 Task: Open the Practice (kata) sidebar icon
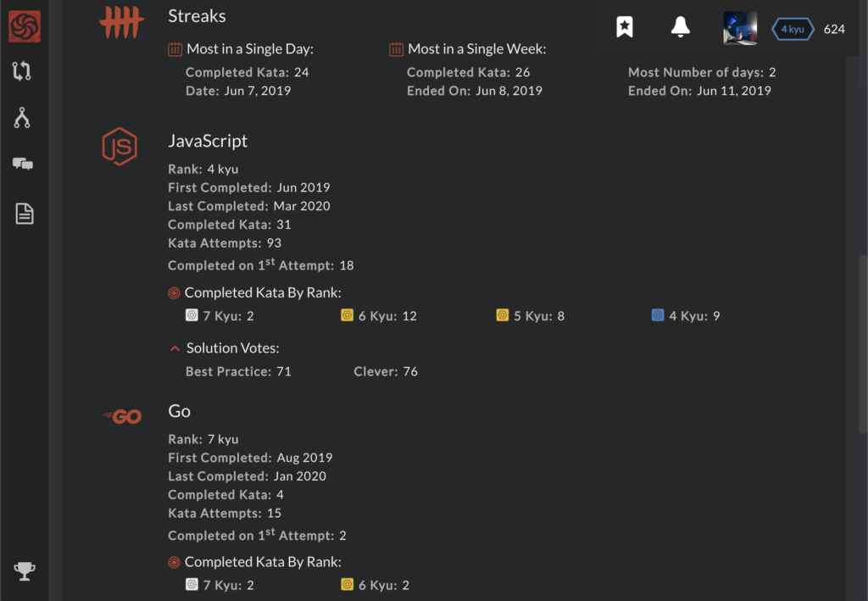click(x=23, y=71)
